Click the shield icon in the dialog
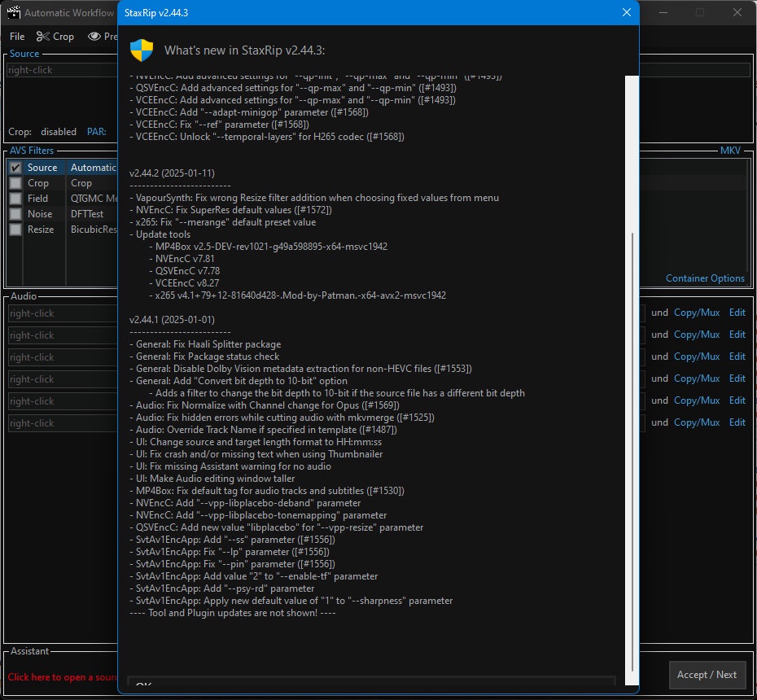The height and width of the screenshot is (700, 757). [142, 50]
